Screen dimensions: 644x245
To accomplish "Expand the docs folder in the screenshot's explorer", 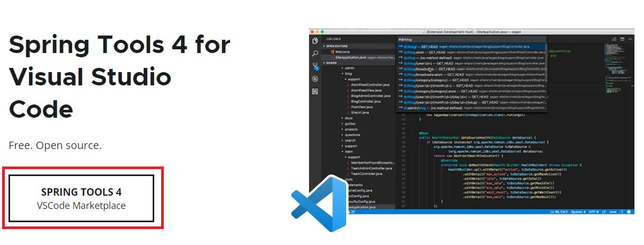I will [x=346, y=118].
